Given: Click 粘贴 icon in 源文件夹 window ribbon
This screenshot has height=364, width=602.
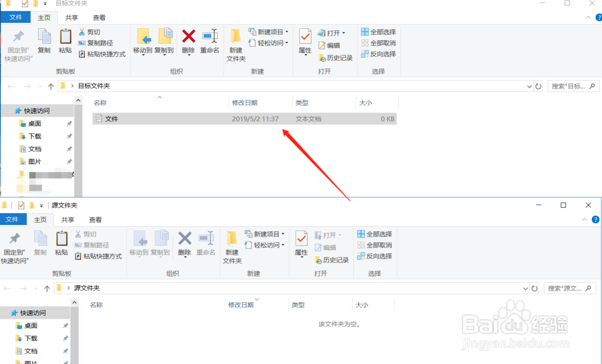Looking at the screenshot, I should (61, 243).
